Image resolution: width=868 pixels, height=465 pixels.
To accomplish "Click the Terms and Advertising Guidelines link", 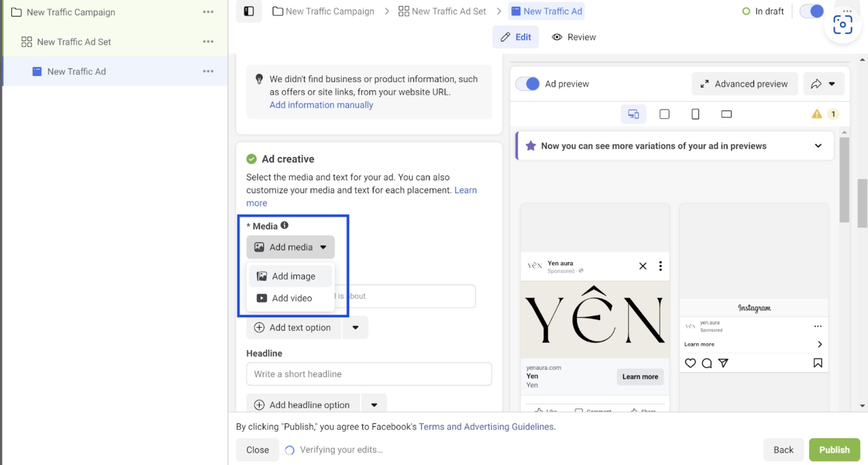I will click(x=486, y=426).
